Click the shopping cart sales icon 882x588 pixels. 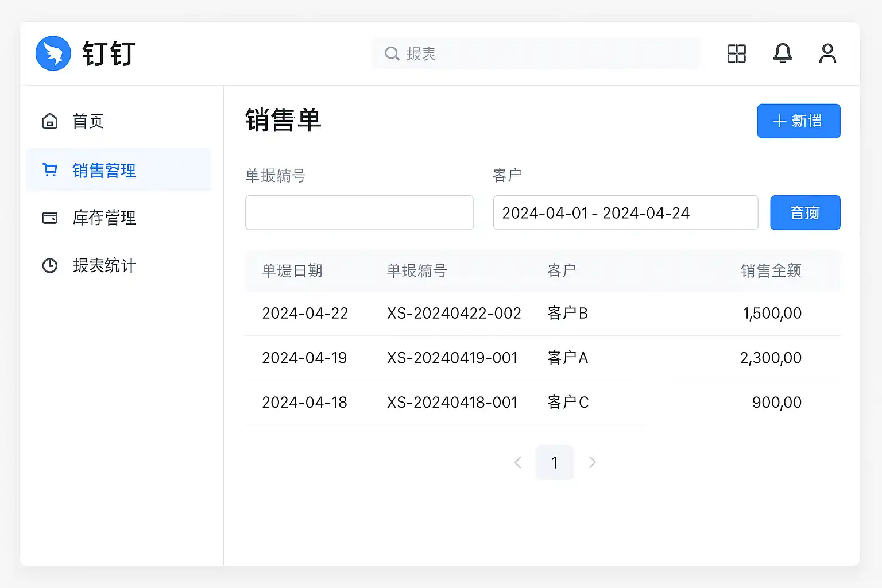pyautogui.click(x=50, y=170)
